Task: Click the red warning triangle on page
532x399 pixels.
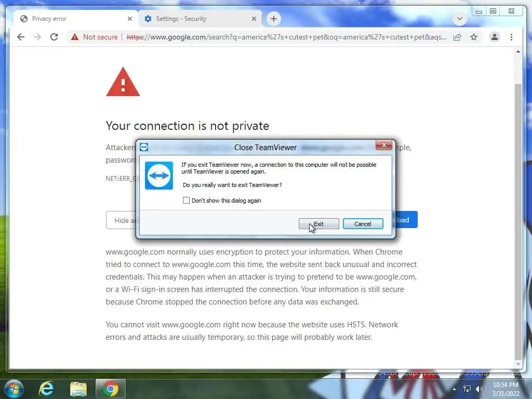Action: (x=123, y=82)
